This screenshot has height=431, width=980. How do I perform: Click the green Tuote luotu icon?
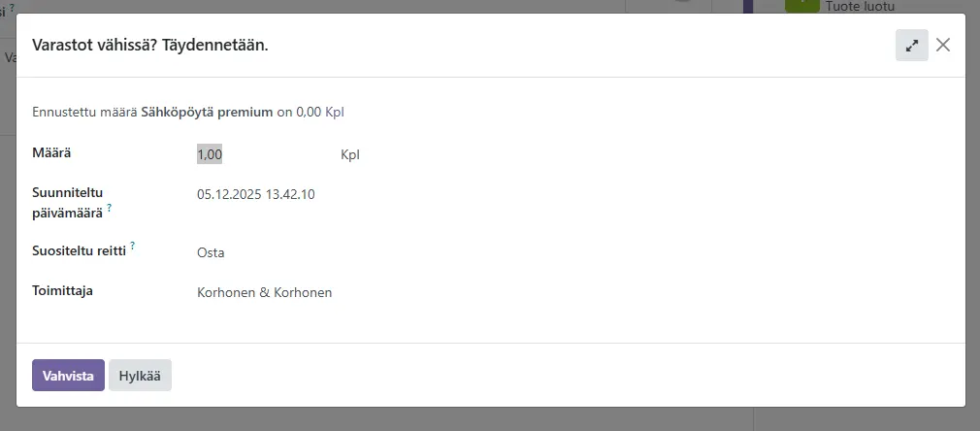pos(801,5)
